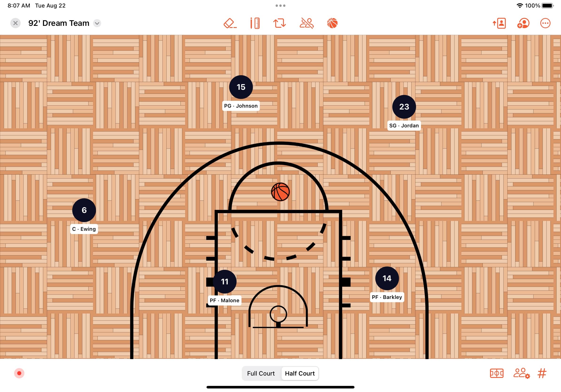Viewport: 561px width, 392px height.
Task: Open the share or contact icon
Action: pyautogui.click(x=500, y=23)
